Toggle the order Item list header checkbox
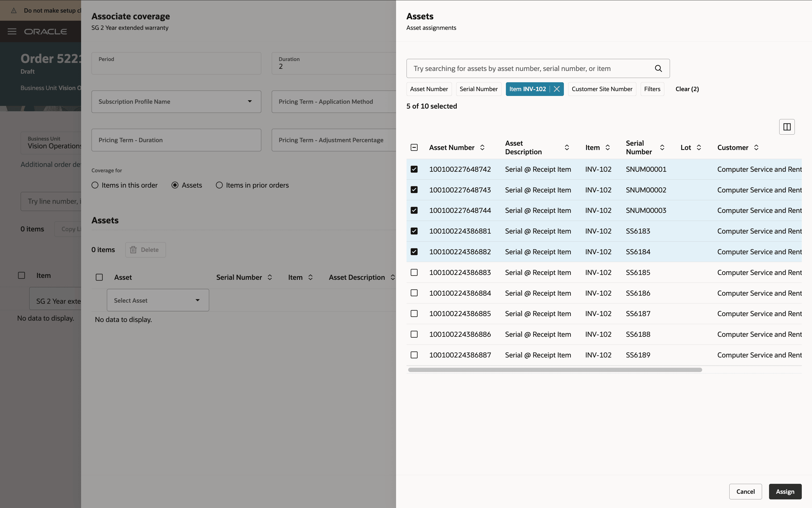This screenshot has width=812, height=508. (21, 276)
